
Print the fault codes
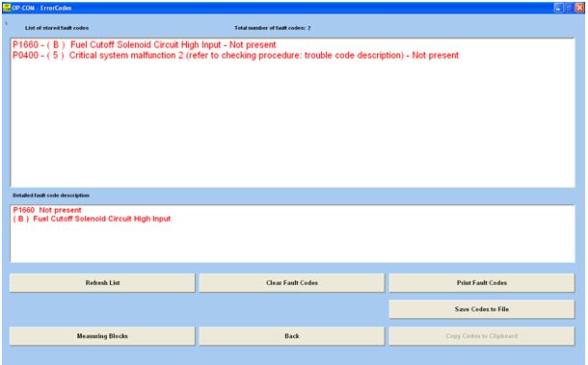(482, 283)
